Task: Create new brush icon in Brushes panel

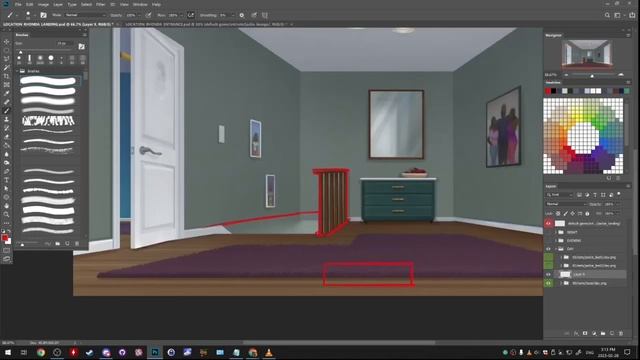Action: pos(67,244)
